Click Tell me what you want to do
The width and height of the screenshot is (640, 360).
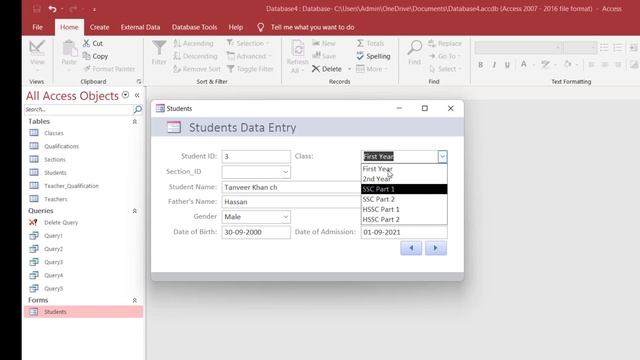coord(312,27)
